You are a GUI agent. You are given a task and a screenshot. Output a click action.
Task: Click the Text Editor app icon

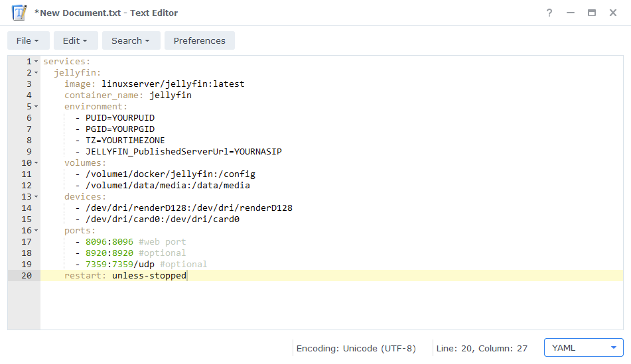point(19,13)
